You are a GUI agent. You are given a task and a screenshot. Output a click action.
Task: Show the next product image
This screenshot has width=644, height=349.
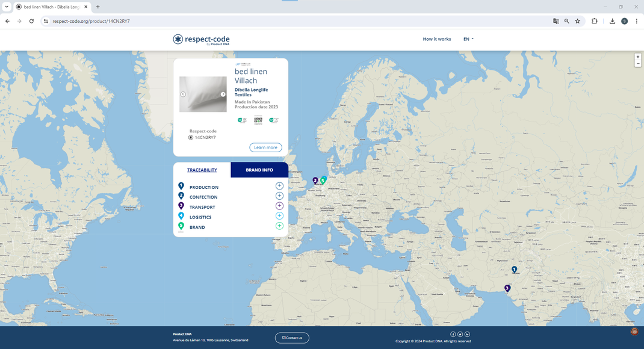(x=223, y=94)
